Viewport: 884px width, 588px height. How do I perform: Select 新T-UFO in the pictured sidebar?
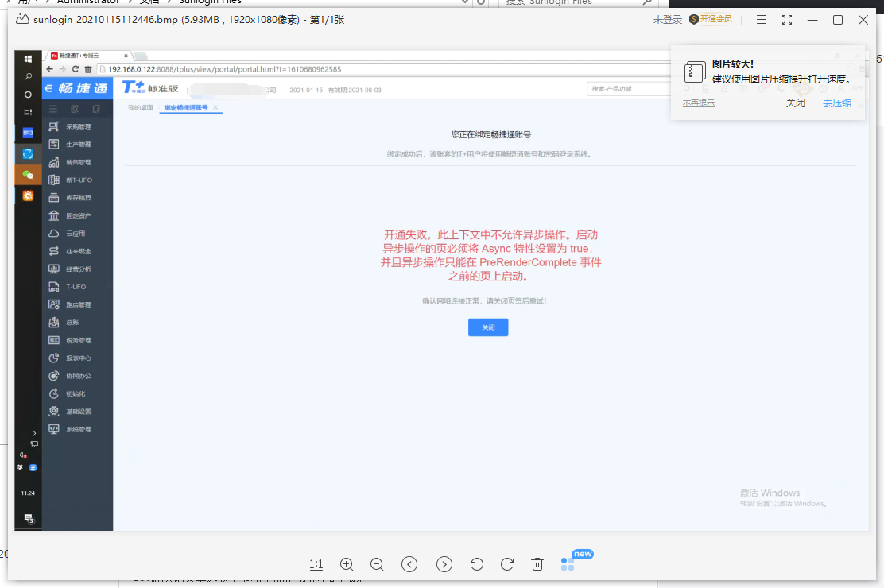coord(78,180)
